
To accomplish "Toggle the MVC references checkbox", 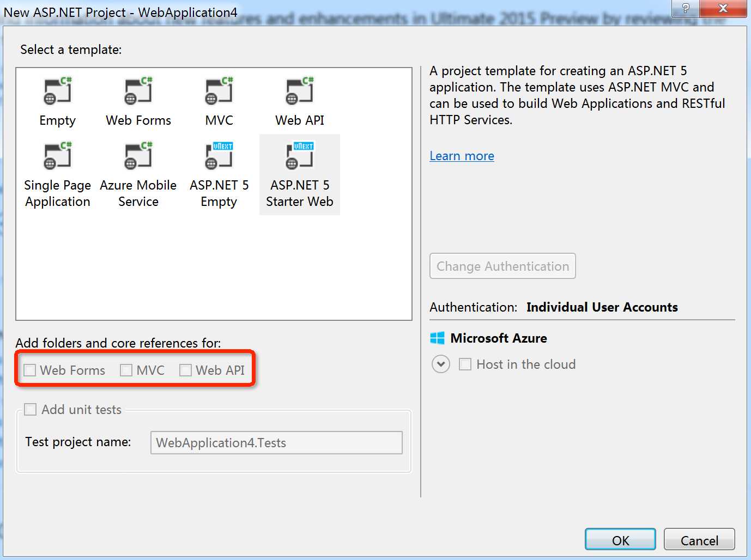I will 126,370.
